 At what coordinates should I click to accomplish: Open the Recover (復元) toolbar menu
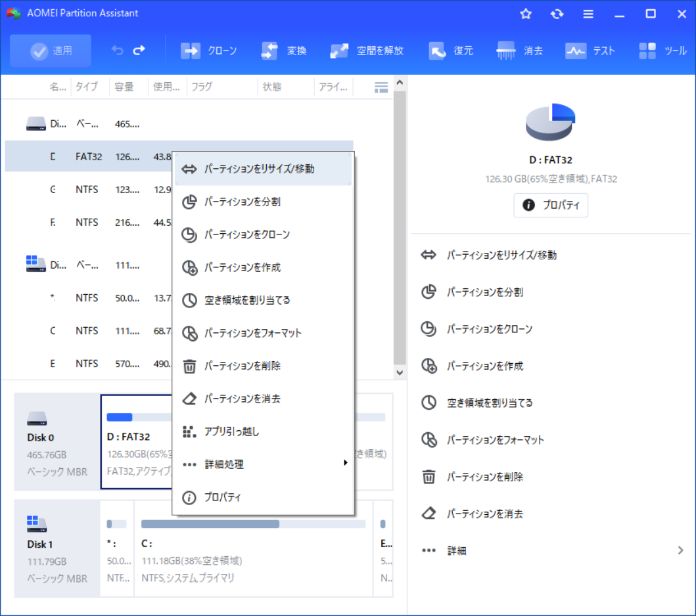coord(451,51)
